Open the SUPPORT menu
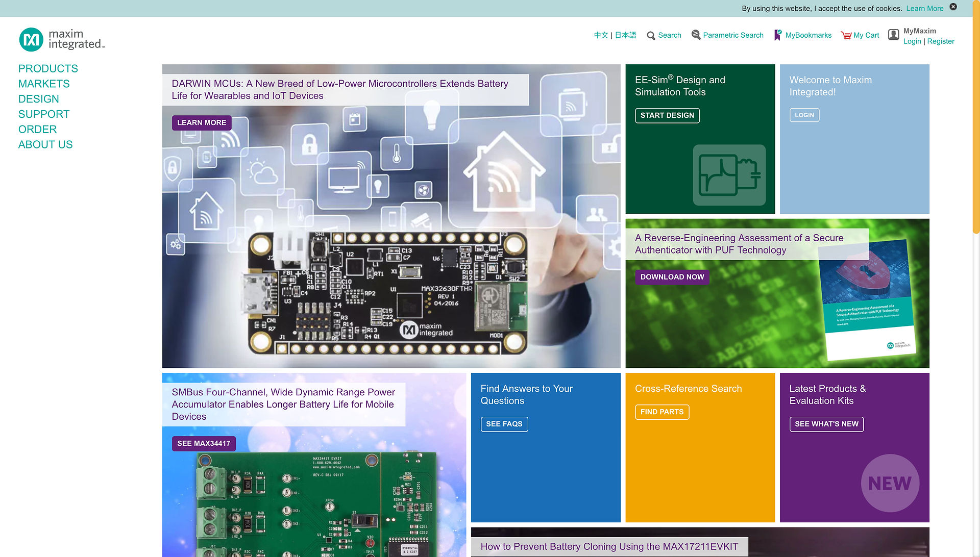Image resolution: width=980 pixels, height=557 pixels. click(x=44, y=114)
